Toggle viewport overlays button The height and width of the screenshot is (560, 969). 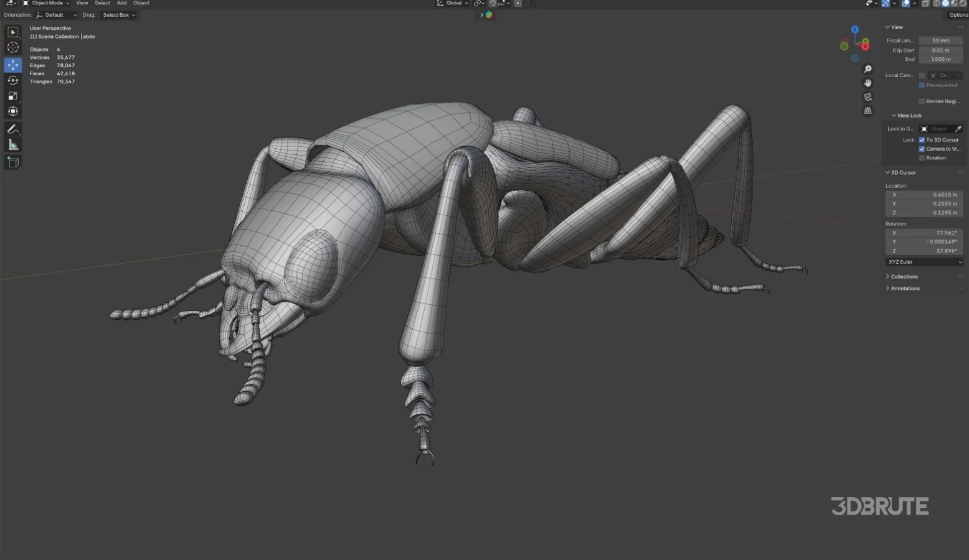[x=905, y=3]
